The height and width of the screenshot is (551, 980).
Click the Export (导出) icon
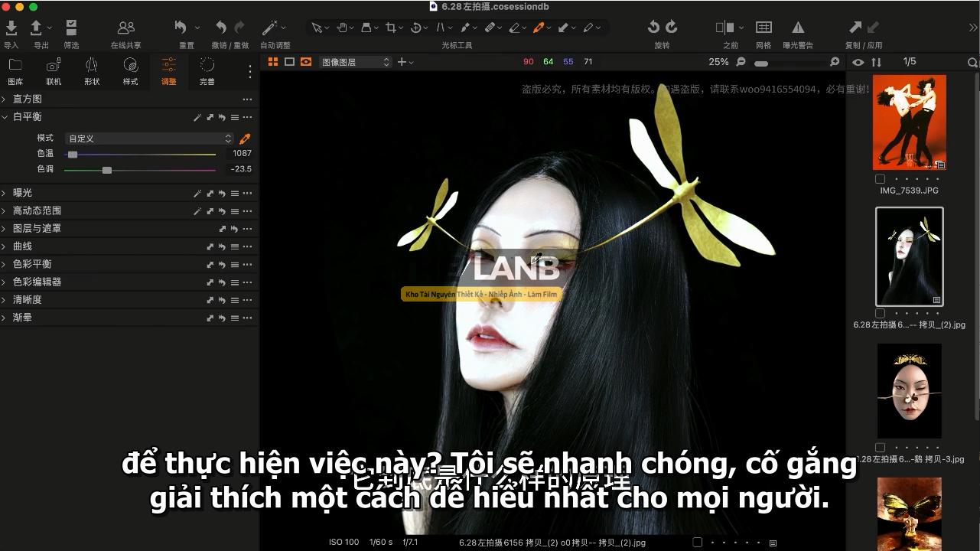point(37,28)
